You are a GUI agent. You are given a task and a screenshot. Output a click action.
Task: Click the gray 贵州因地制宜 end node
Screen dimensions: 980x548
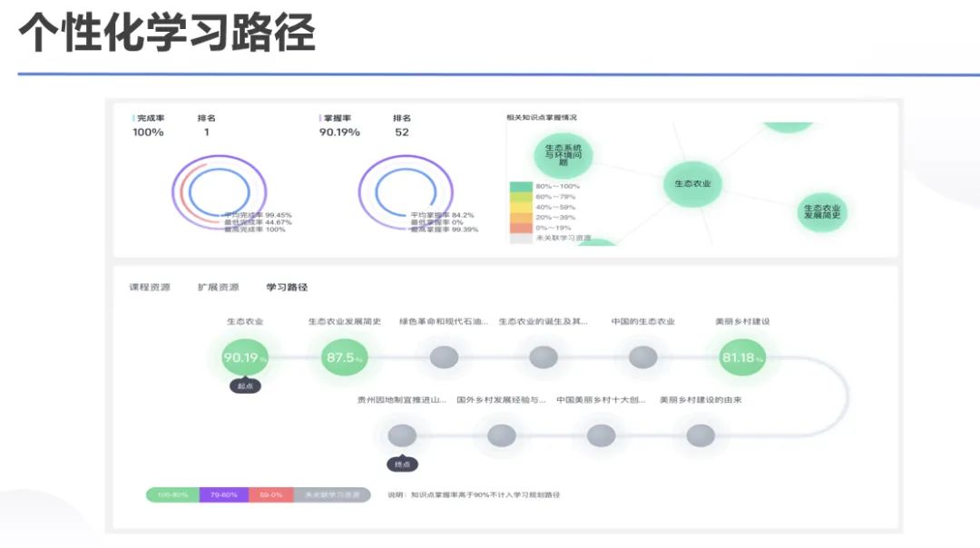[x=402, y=435]
